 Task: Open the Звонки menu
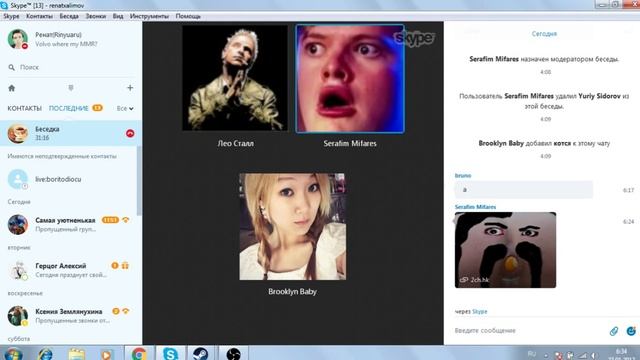coord(96,16)
